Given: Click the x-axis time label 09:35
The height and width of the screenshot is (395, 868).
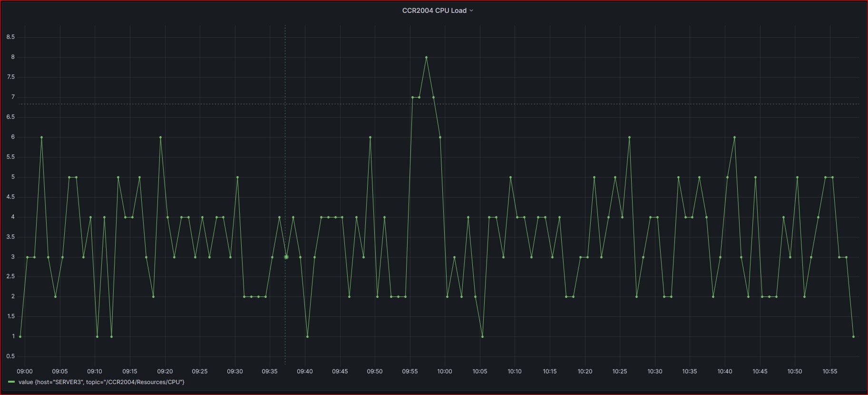Looking at the screenshot, I should [270, 371].
